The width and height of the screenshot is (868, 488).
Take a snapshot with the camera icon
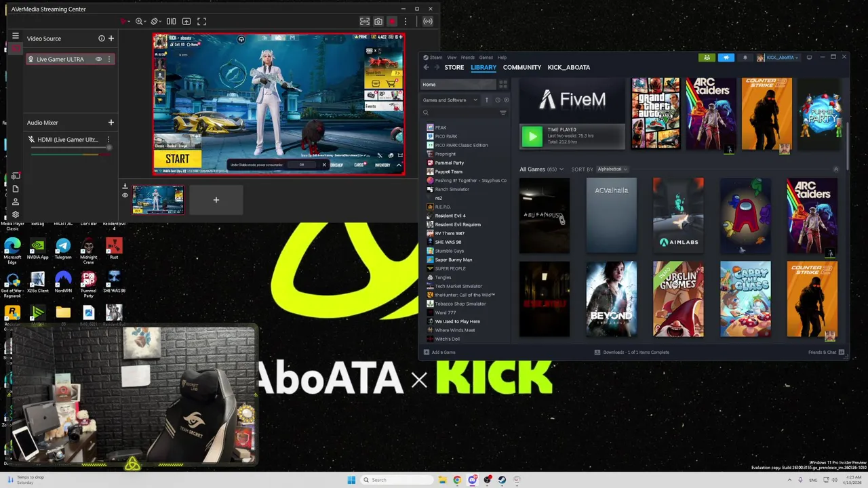point(378,22)
